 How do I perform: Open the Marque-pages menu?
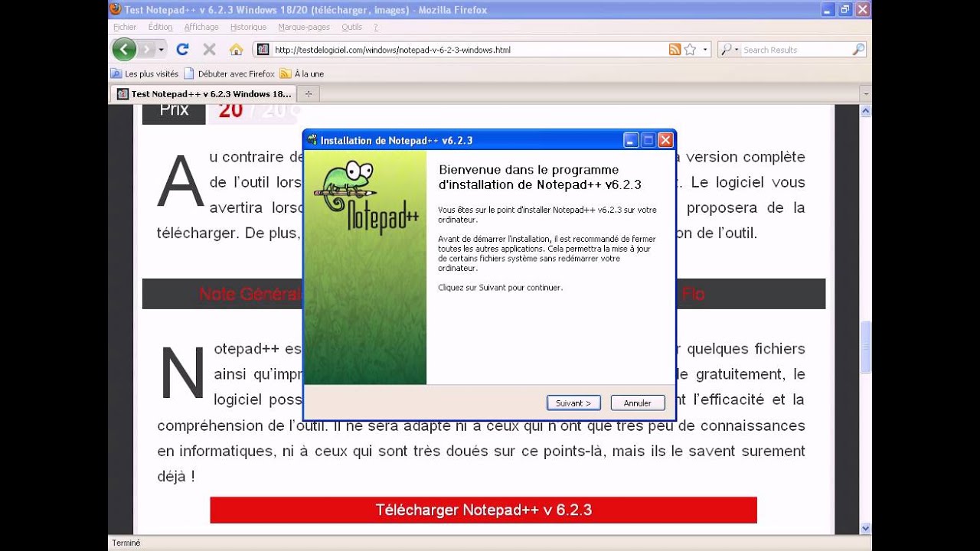coord(304,27)
